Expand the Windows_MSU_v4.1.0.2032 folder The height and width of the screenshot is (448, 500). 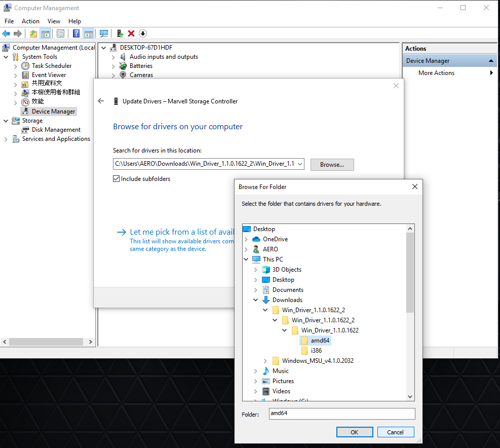[x=265, y=361]
